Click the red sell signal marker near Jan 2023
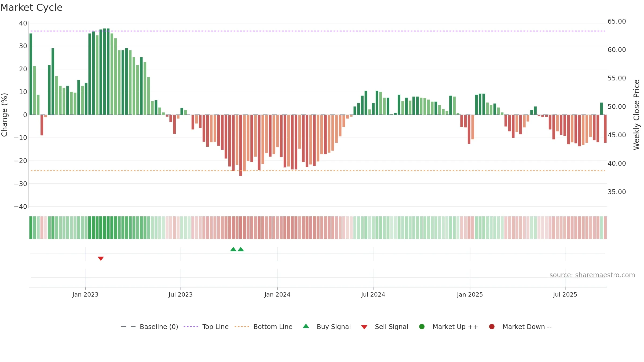644x362 pixels. coord(101,258)
